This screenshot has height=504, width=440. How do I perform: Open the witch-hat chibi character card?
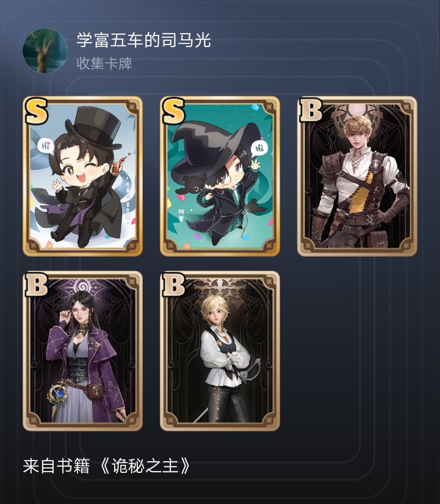[x=220, y=176]
